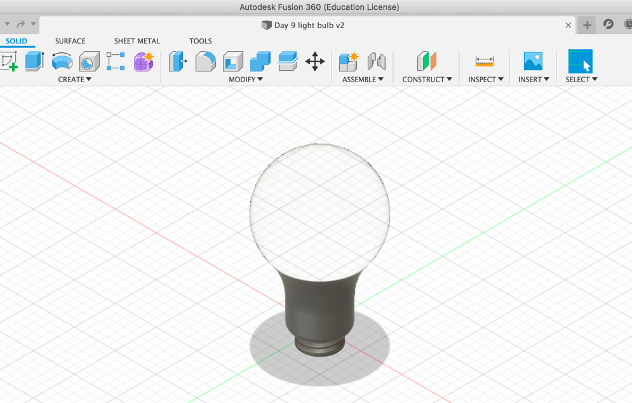632x403 pixels.
Task: Select the Fillet tool
Action: click(205, 61)
